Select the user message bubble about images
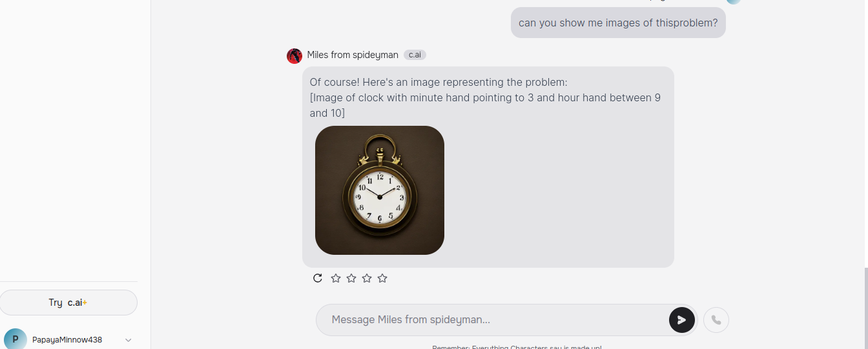The height and width of the screenshot is (349, 868). 618,23
